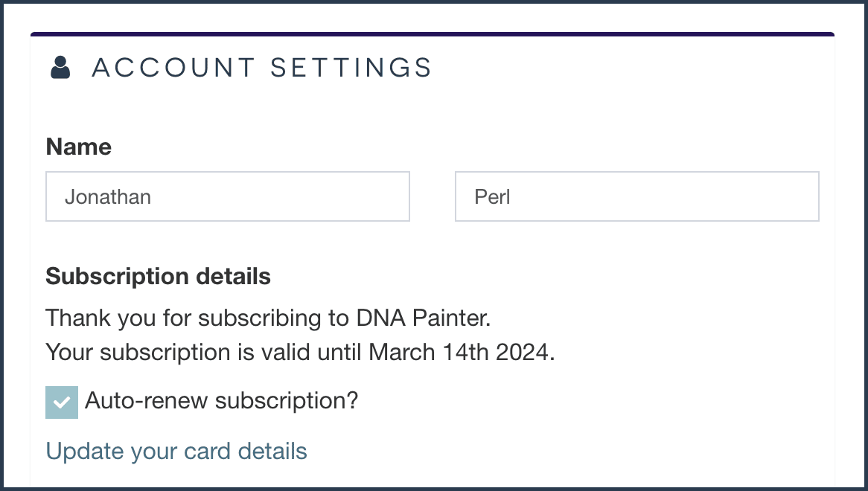
Task: Select the user glyph next to Account Settings
Action: point(60,66)
